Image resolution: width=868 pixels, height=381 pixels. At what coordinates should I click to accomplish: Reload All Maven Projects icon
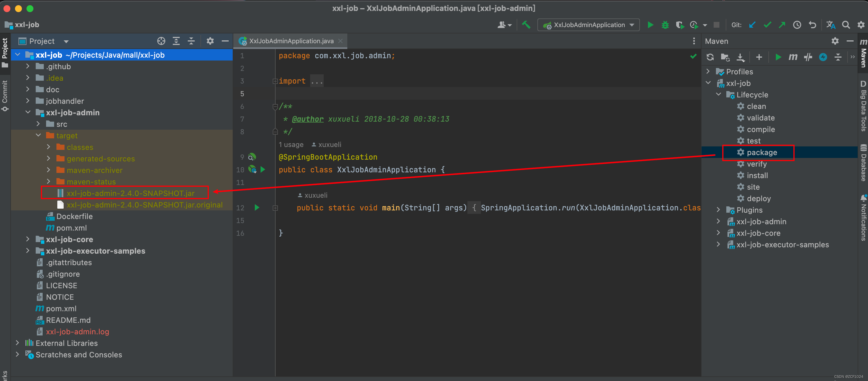(710, 57)
